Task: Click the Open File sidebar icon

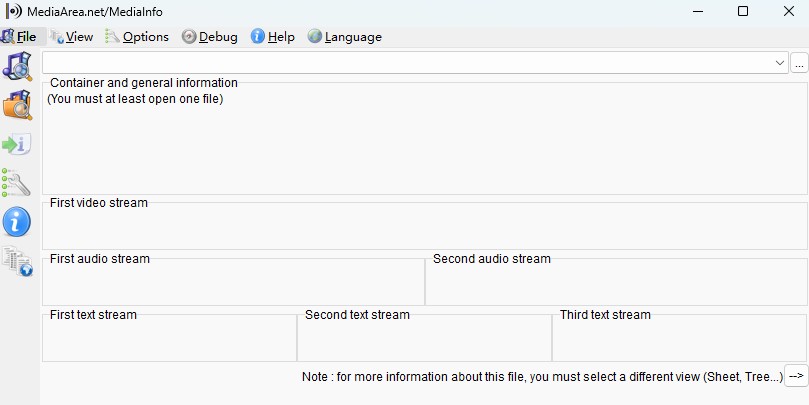Action: point(18,66)
